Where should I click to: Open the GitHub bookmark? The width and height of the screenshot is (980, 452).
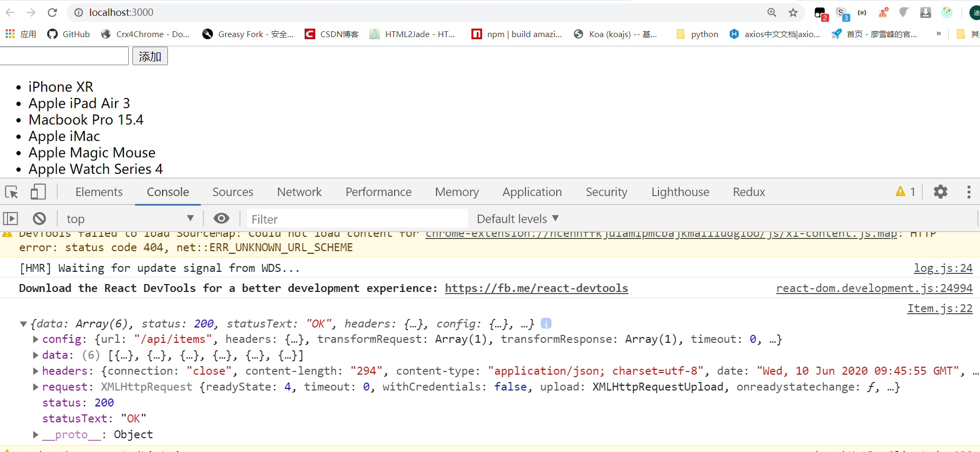(68, 34)
